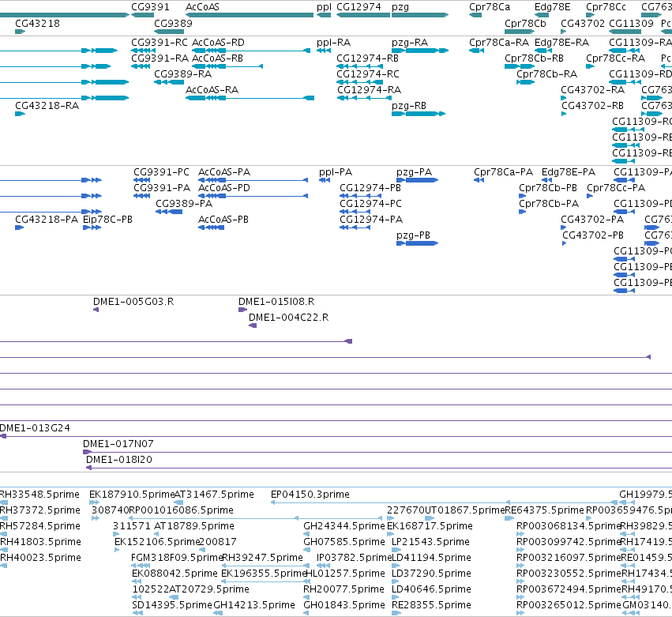The height and width of the screenshot is (617, 672).
Task: Click EST FGM318F09.5prime
Action: [x=177, y=558]
